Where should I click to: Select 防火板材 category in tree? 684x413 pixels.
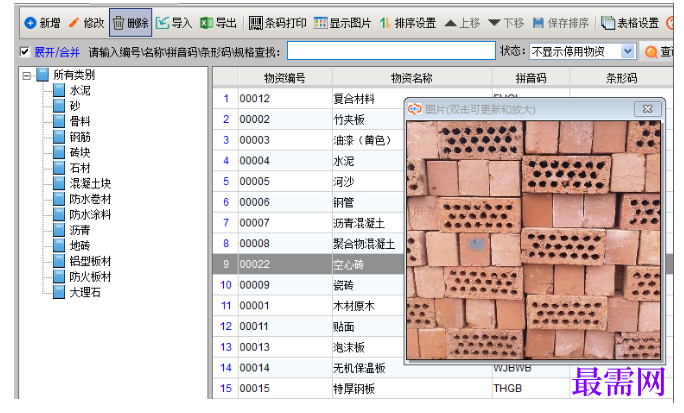tap(90, 276)
